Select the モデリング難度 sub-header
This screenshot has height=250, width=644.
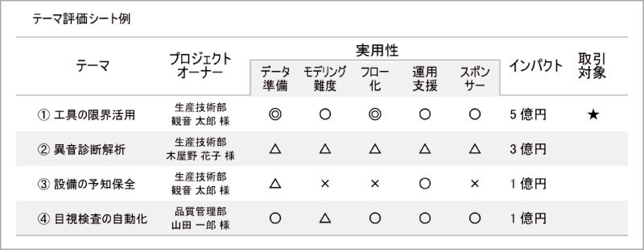click(325, 79)
